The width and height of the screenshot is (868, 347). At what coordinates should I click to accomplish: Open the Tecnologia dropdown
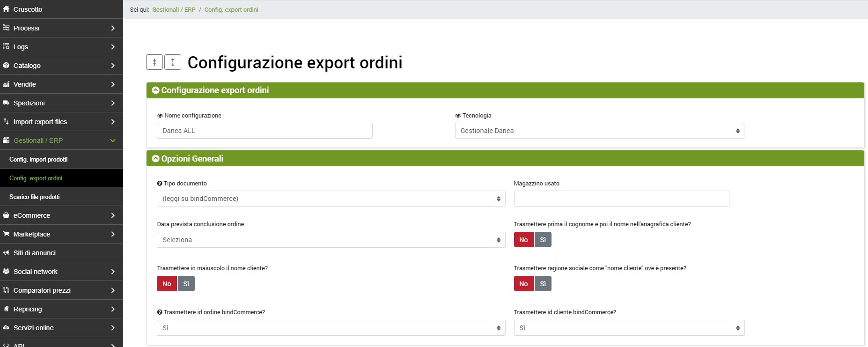[x=599, y=131]
